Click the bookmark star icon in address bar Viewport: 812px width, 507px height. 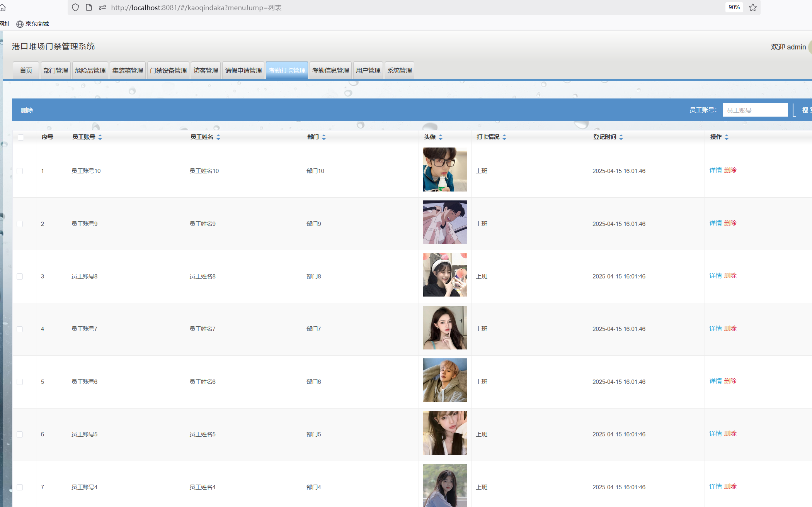tap(752, 7)
